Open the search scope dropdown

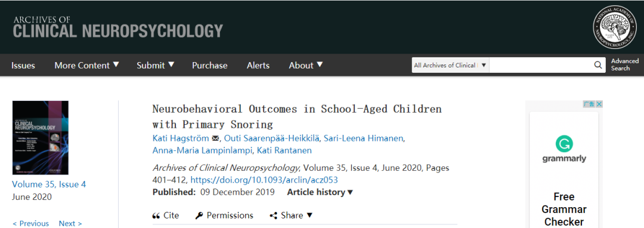[451, 65]
